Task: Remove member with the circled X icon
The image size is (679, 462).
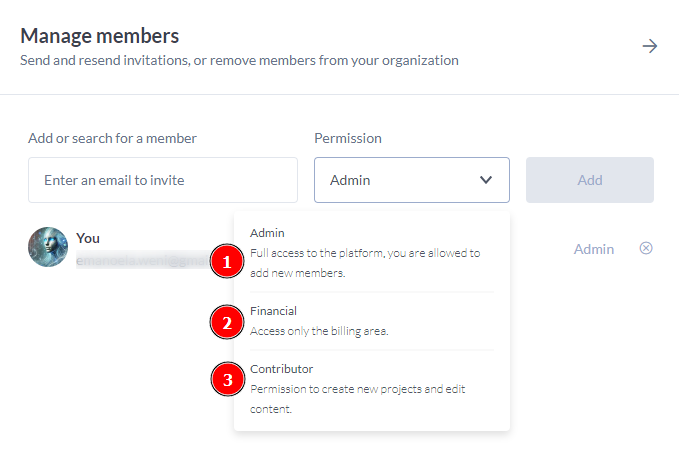Action: pos(646,248)
